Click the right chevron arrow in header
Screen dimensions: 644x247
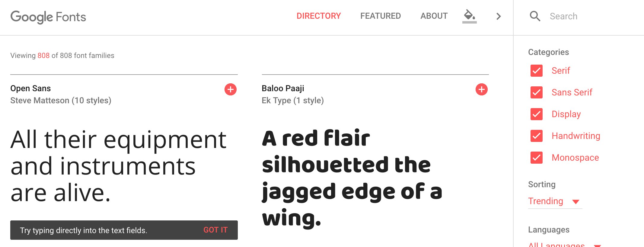tap(499, 16)
